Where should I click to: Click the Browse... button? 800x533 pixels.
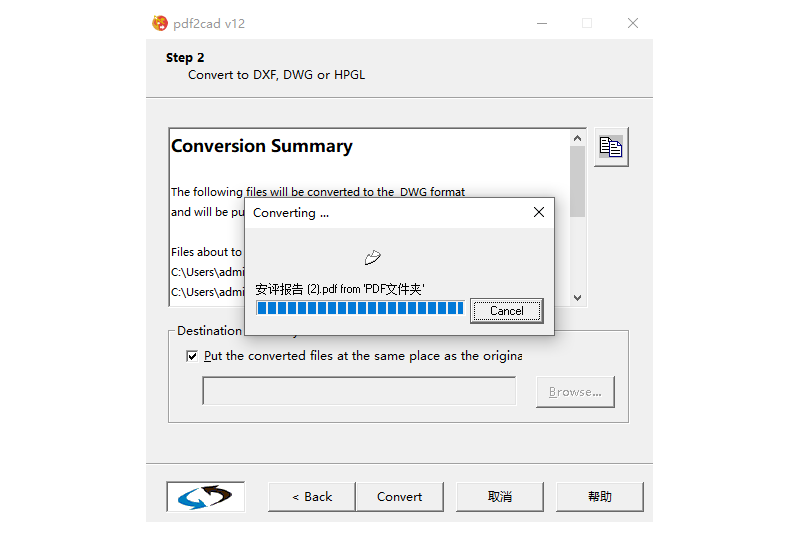(575, 392)
